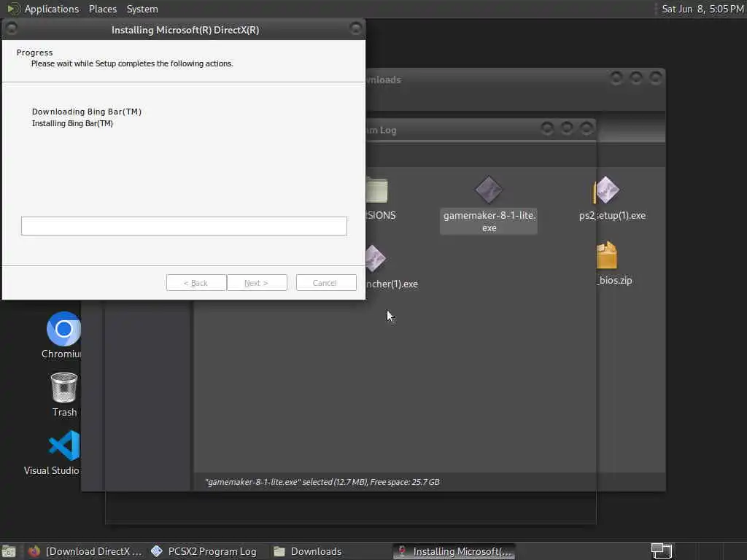Select the gamemaker-8-1-lite.exe file icon
The height and width of the screenshot is (560, 747).
(489, 190)
